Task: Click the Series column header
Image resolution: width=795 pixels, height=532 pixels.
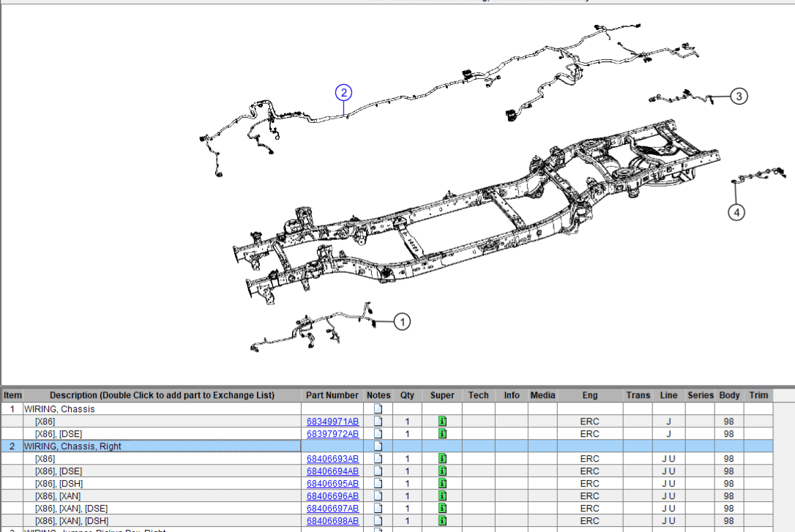Action: point(701,395)
